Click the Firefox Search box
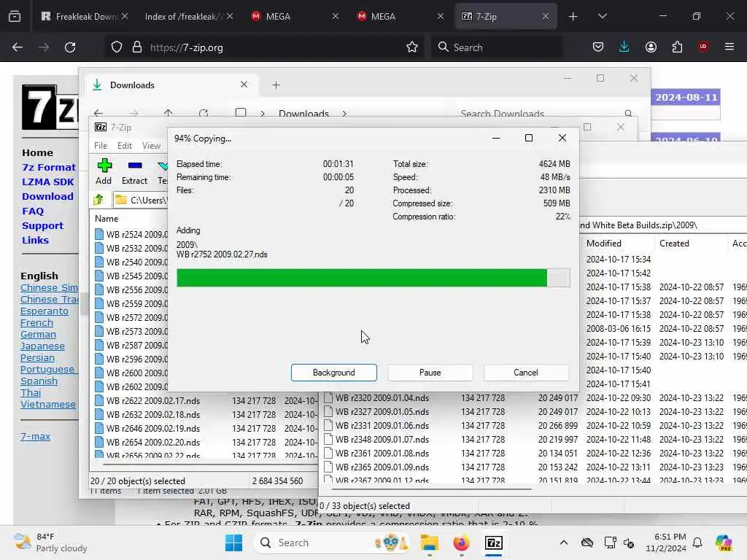 498,47
